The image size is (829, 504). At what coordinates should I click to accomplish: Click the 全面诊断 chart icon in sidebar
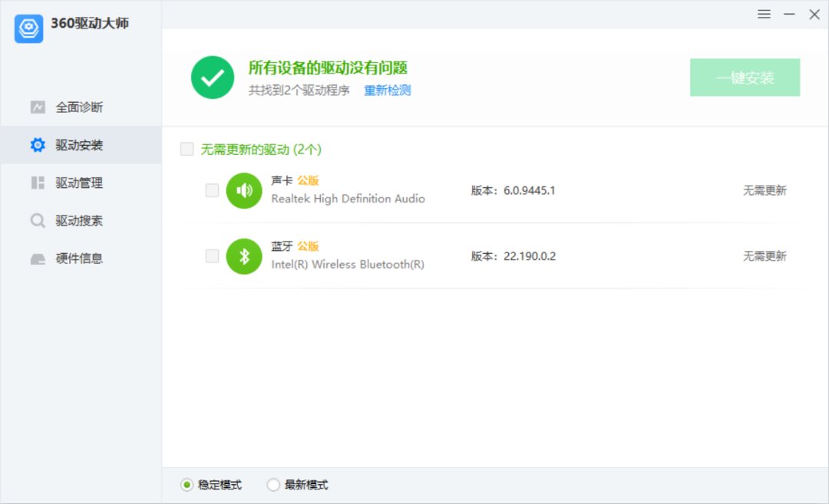pos(38,107)
